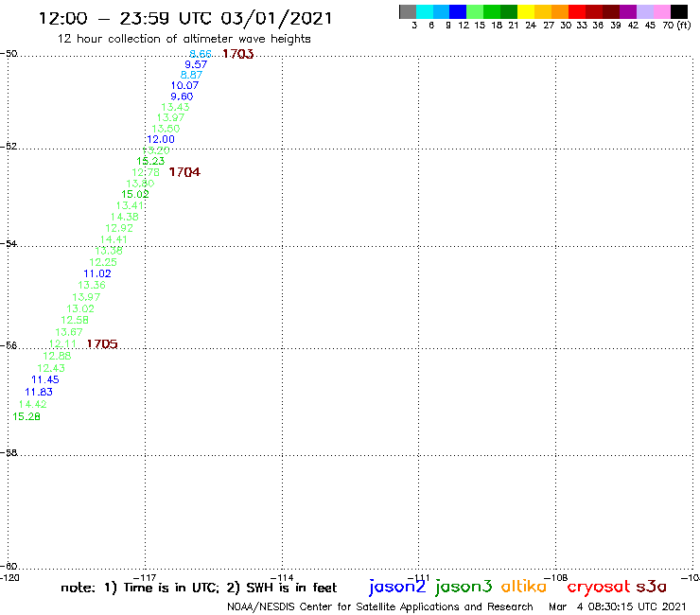Click the black swatch ending the color legend
The height and width of the screenshot is (615, 700).
point(678,11)
